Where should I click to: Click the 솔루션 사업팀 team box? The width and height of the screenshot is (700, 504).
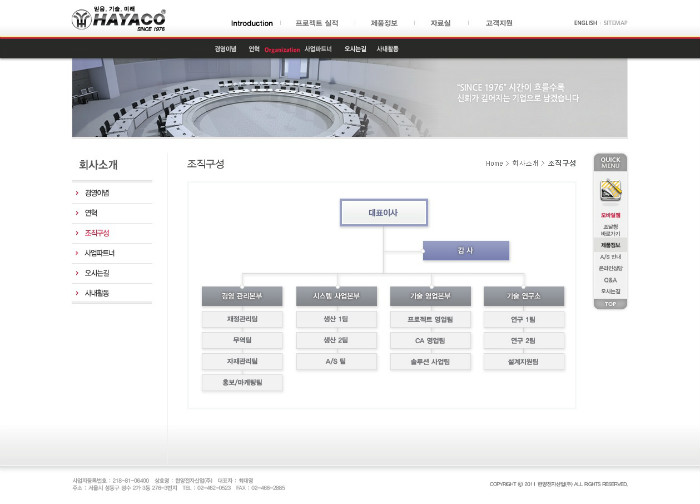coord(430,361)
